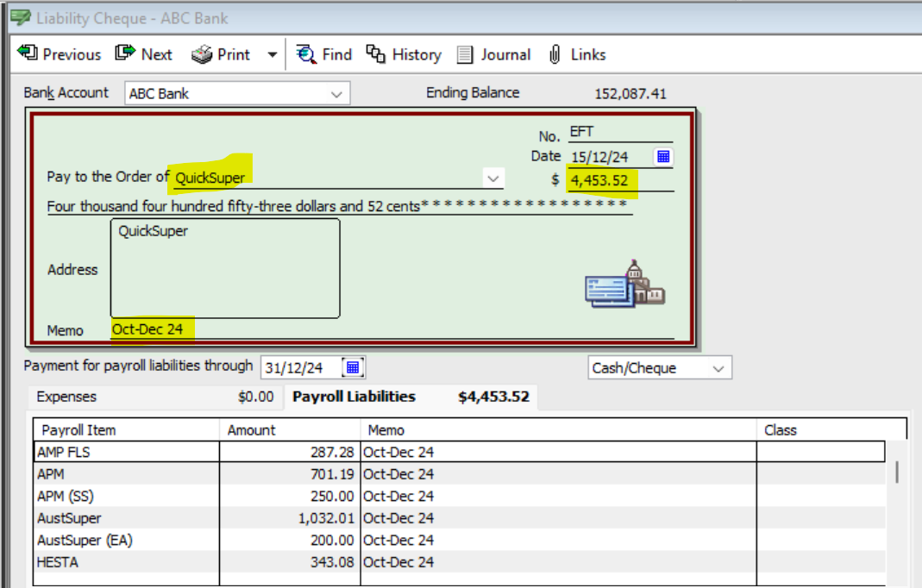Click amount 250.00 cell
This screenshot has width=922, height=588.
(x=290, y=497)
